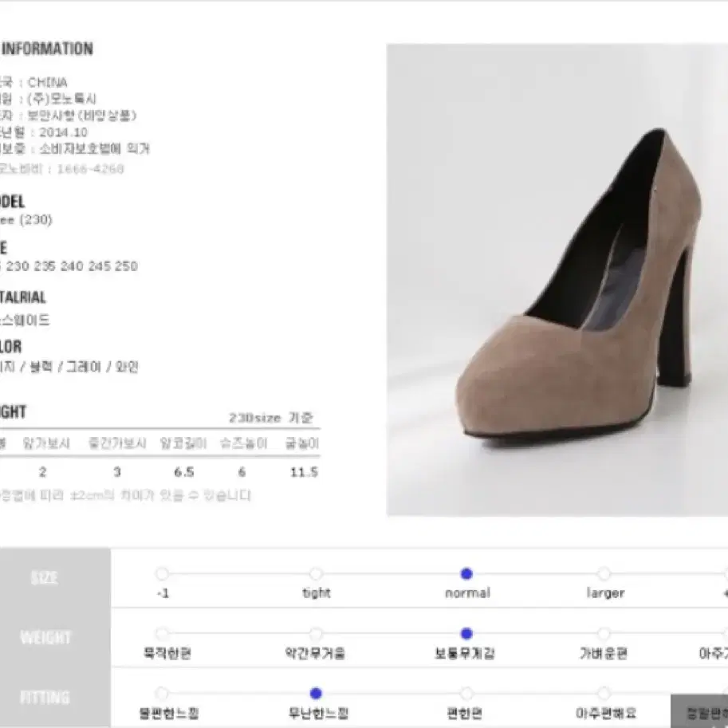Click the 소비자보호법에 의거 warranty text
This screenshot has width=728, height=728.
tap(95, 149)
